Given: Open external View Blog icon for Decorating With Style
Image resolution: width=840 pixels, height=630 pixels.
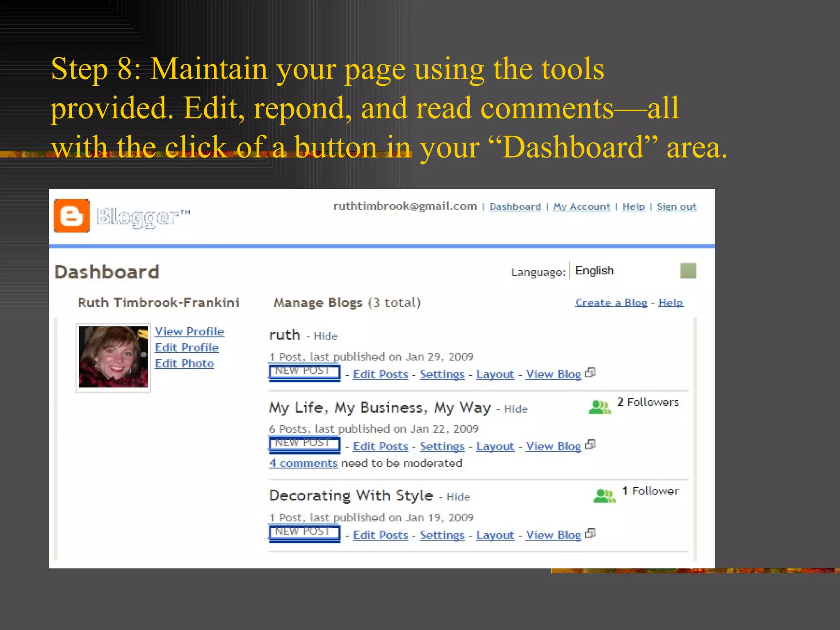Looking at the screenshot, I should coord(590,534).
